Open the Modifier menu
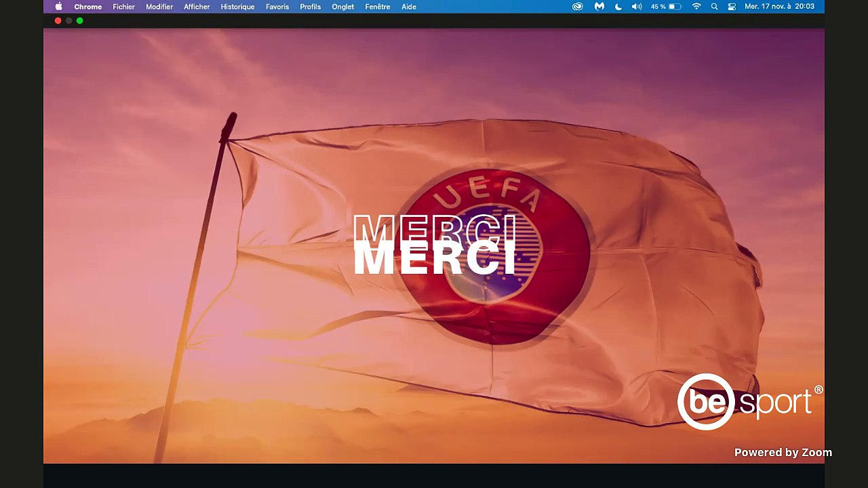The height and width of the screenshot is (488, 868). pyautogui.click(x=159, y=7)
